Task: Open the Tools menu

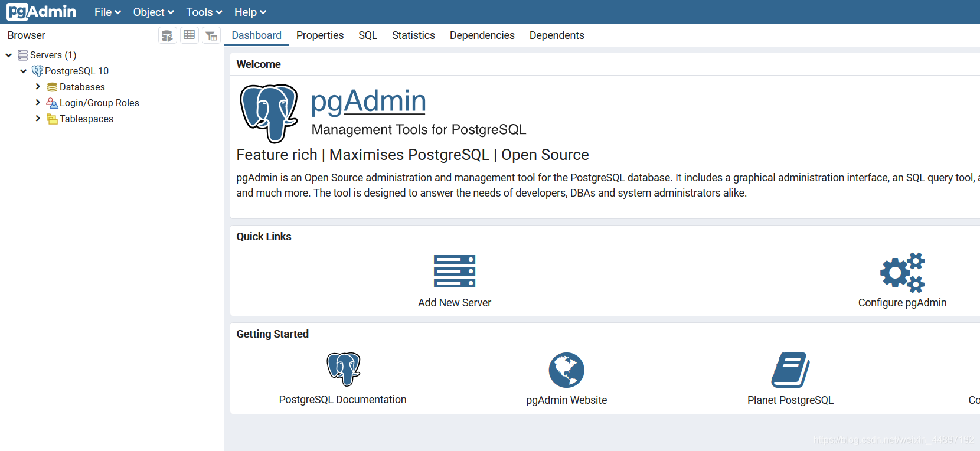Action: coord(204,12)
